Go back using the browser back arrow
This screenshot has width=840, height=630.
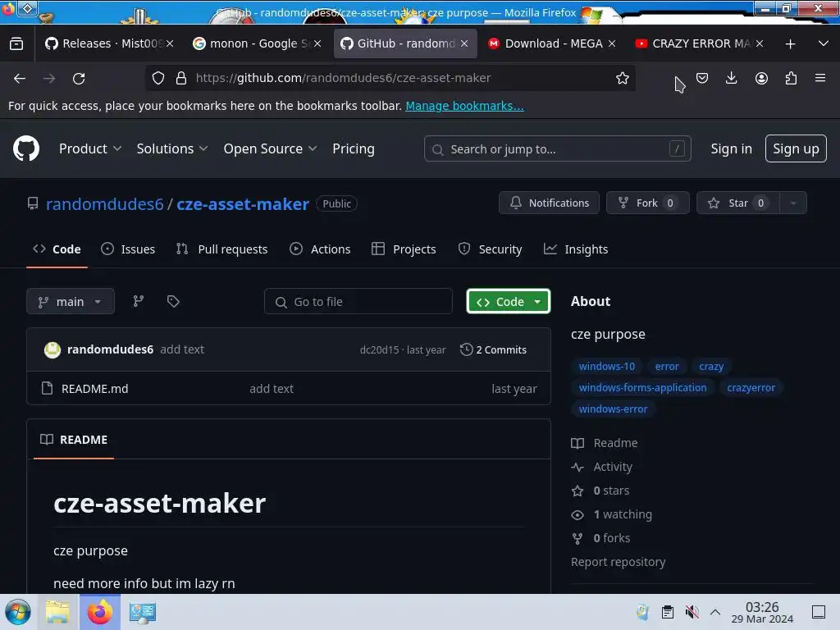click(x=20, y=78)
